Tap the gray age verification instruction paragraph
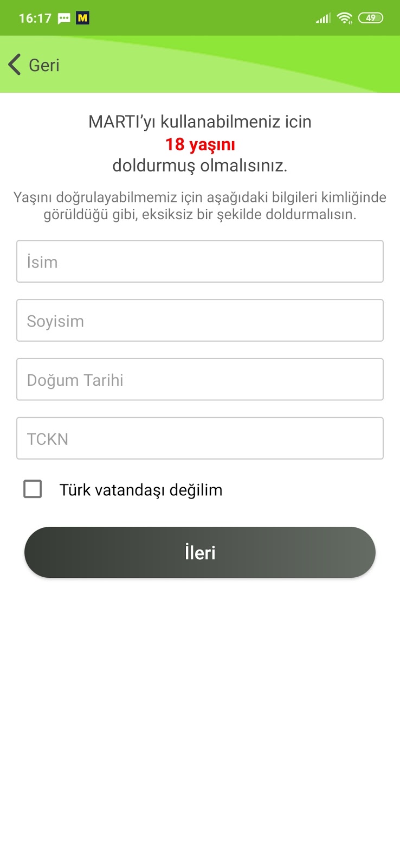This screenshot has height=868, width=400. click(x=200, y=206)
